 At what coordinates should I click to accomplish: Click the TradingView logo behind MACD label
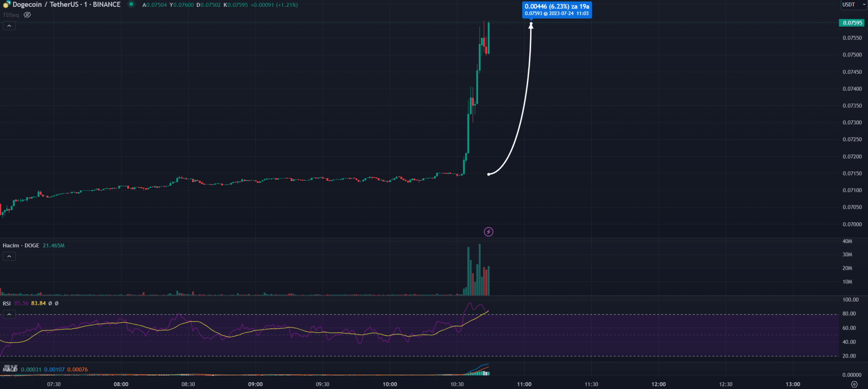pos(10,368)
